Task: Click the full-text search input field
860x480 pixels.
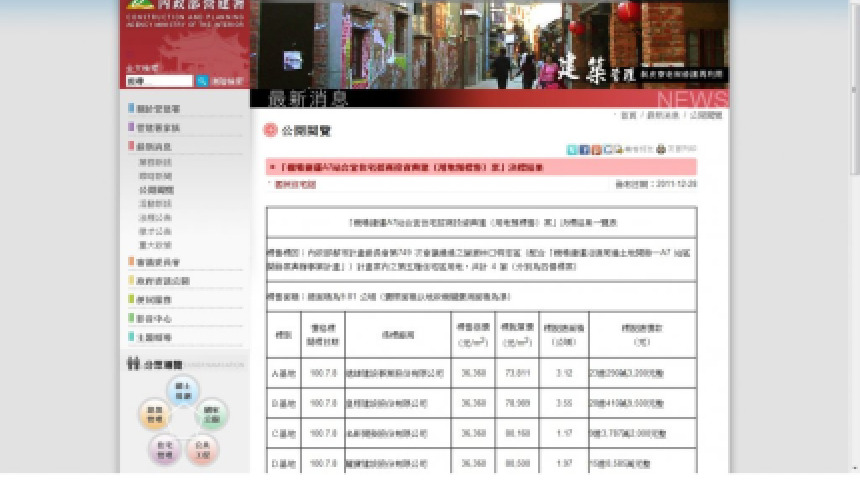Action: coord(158,81)
